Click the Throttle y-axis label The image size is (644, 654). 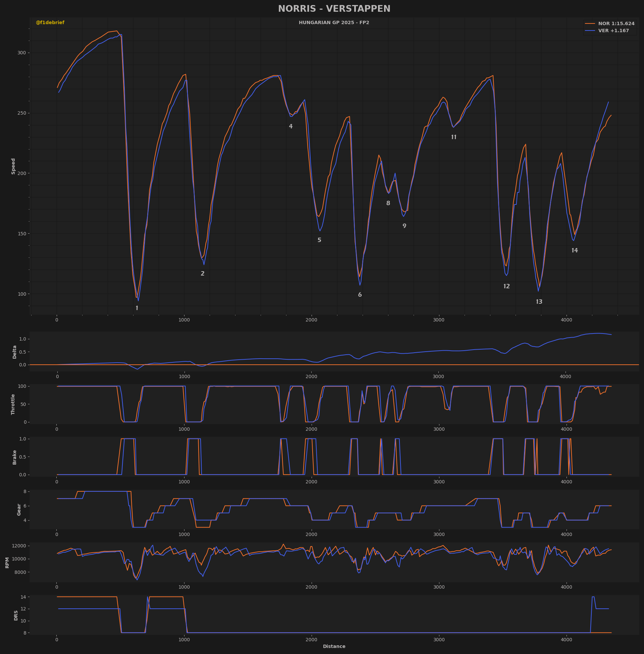[x=13, y=404]
